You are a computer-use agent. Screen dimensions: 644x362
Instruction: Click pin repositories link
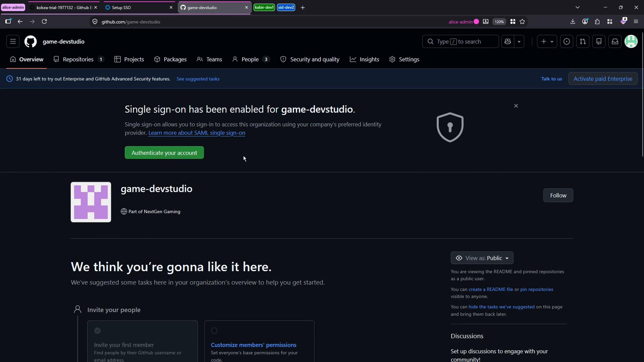(537, 290)
